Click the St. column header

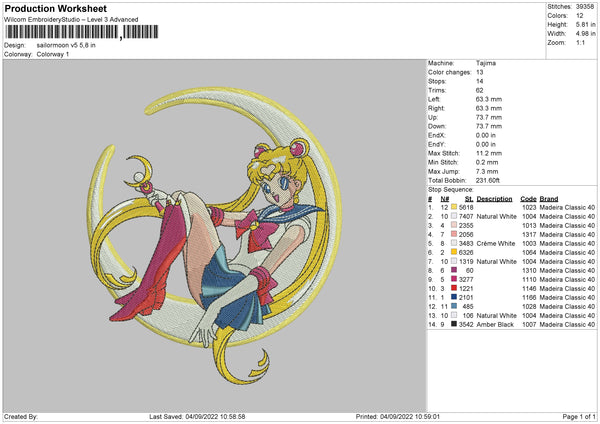469,199
